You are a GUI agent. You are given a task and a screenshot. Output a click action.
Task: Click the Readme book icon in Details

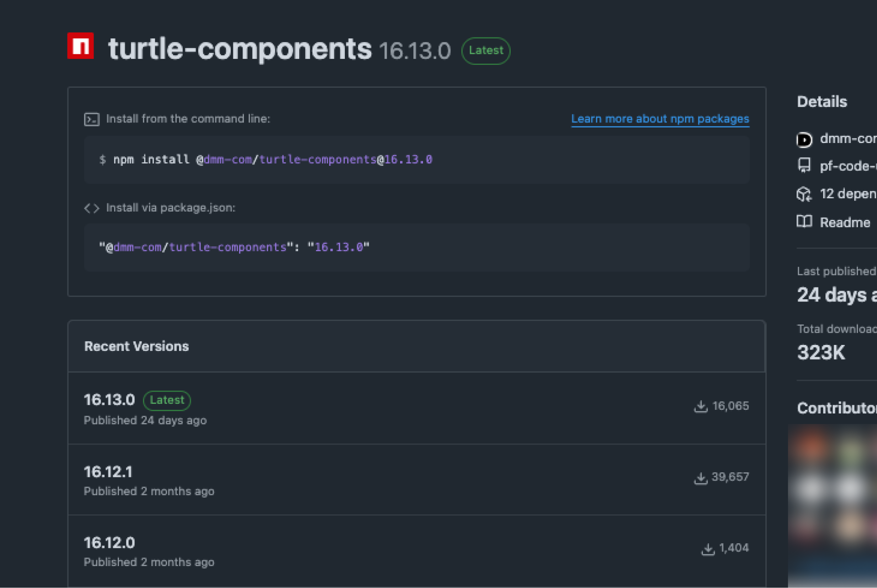point(804,222)
